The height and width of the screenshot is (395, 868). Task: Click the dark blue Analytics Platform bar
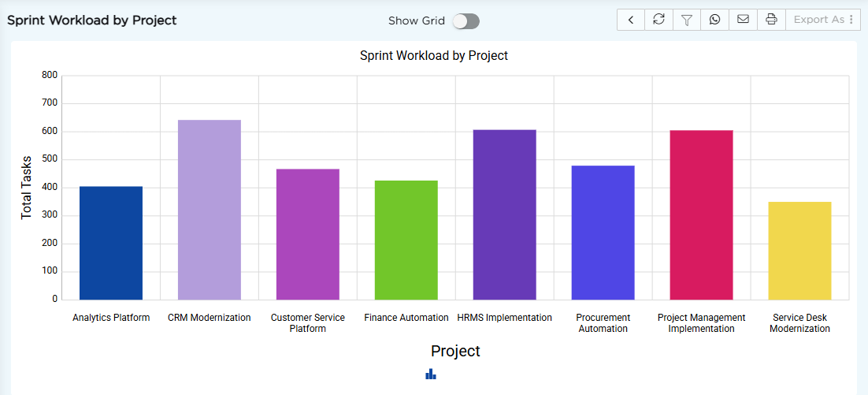(x=111, y=243)
